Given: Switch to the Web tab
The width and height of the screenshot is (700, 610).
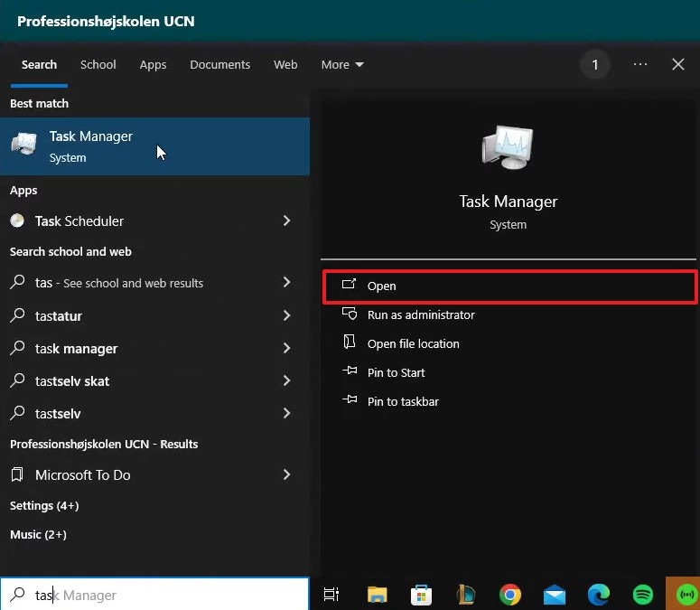Looking at the screenshot, I should click(285, 65).
